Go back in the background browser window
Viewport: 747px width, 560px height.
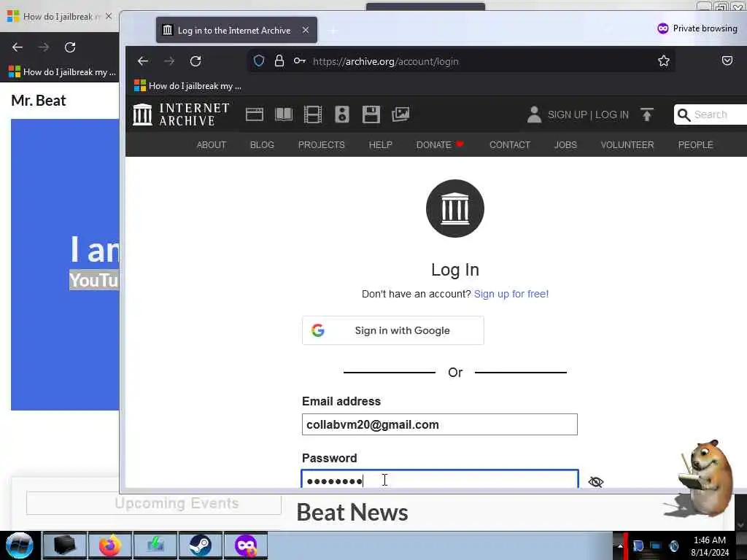pos(18,47)
